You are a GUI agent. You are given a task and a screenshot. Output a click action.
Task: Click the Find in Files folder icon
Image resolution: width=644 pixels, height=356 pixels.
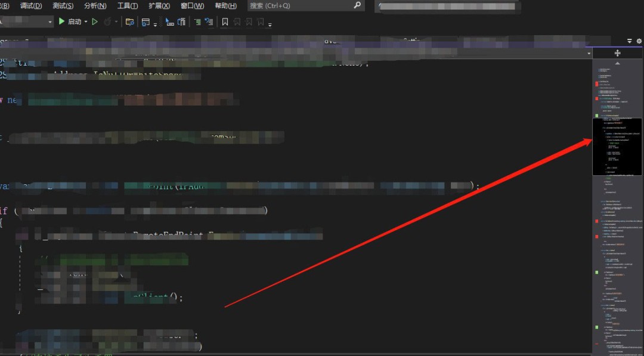[129, 22]
